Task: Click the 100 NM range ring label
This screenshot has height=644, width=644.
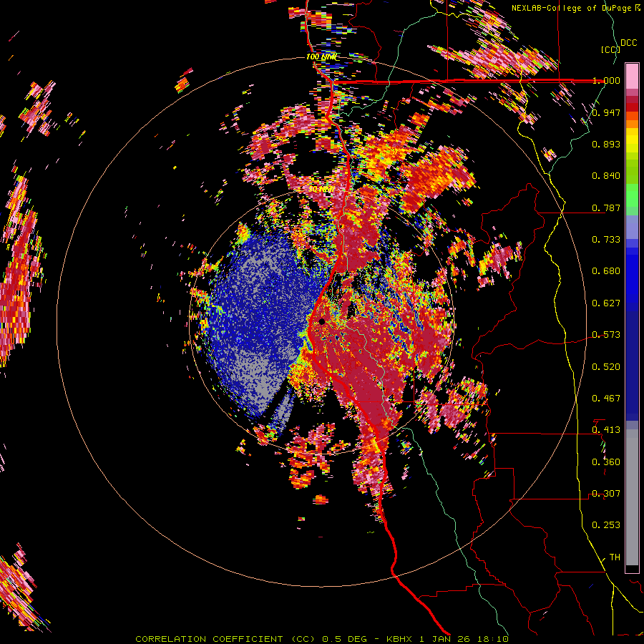Action: (x=321, y=57)
